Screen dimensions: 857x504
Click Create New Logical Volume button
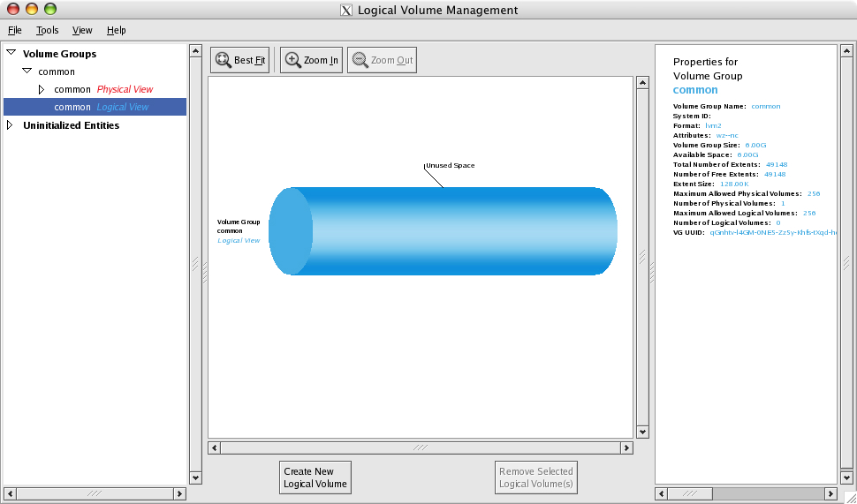coord(315,478)
